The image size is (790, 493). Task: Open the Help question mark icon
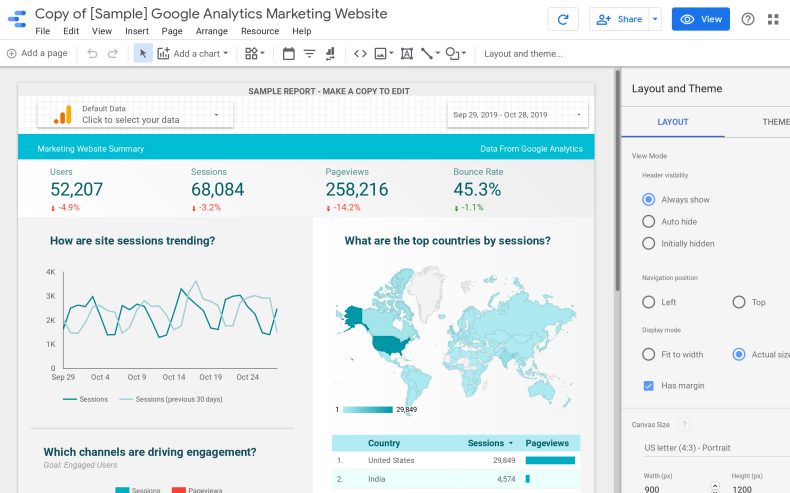click(x=748, y=19)
